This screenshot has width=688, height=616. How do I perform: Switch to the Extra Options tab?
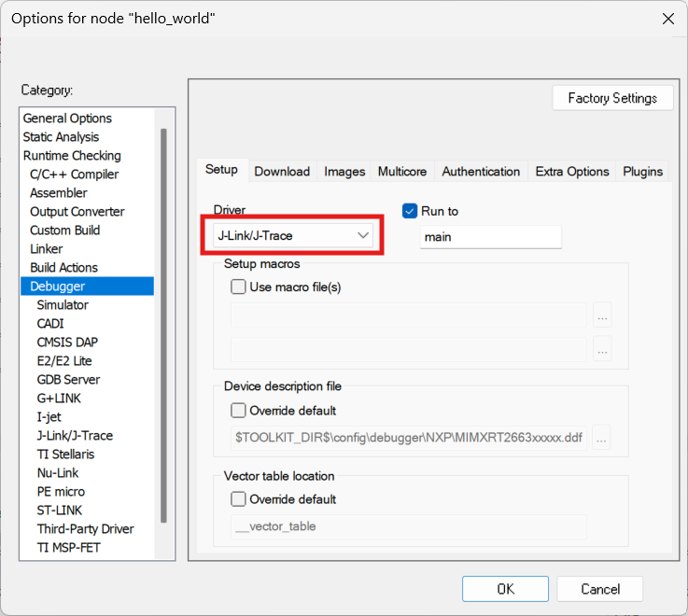click(x=572, y=172)
